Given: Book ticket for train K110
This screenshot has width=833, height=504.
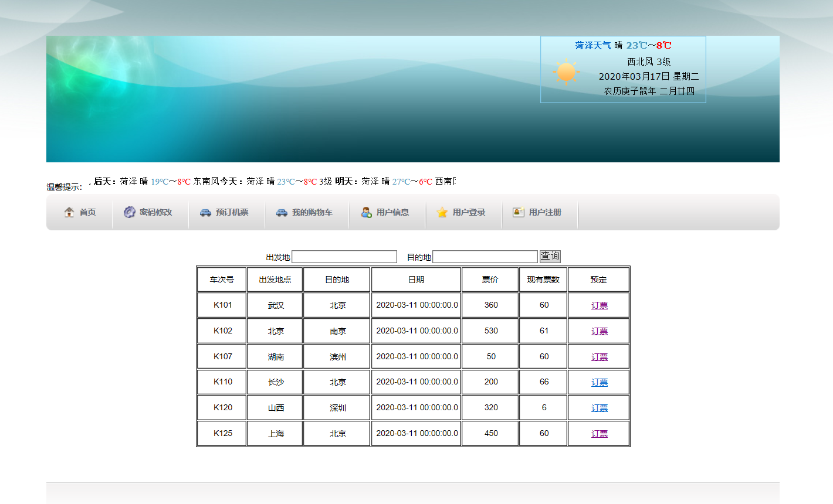Looking at the screenshot, I should pos(600,382).
